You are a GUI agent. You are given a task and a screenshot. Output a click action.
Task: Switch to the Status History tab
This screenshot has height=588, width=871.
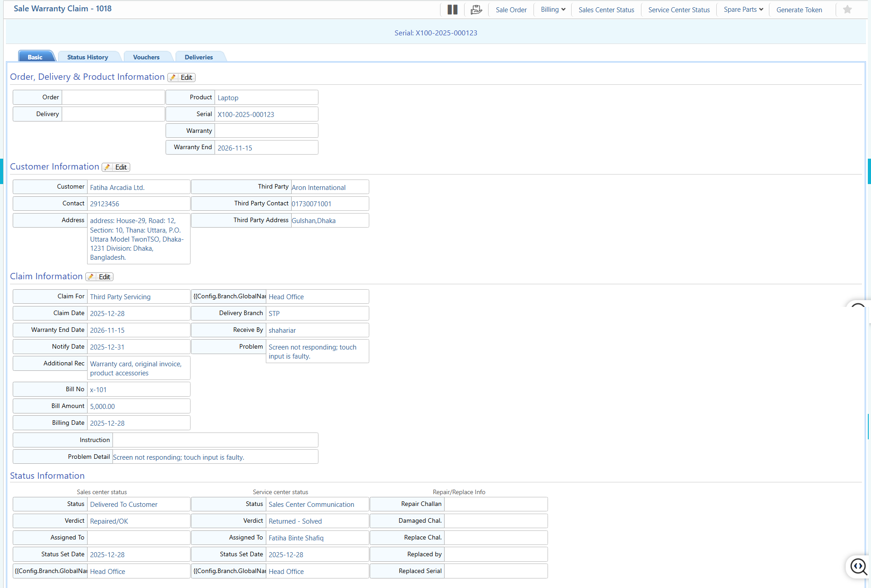point(88,57)
